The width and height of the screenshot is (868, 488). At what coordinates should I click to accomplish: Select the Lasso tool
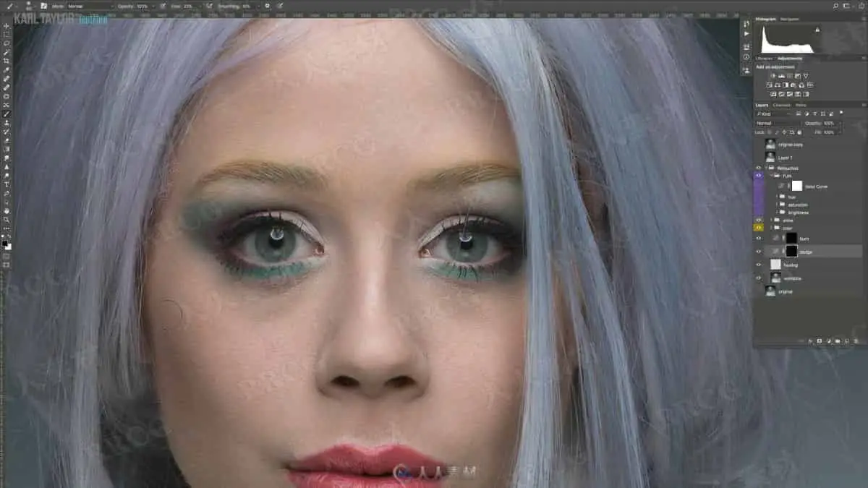click(x=7, y=43)
